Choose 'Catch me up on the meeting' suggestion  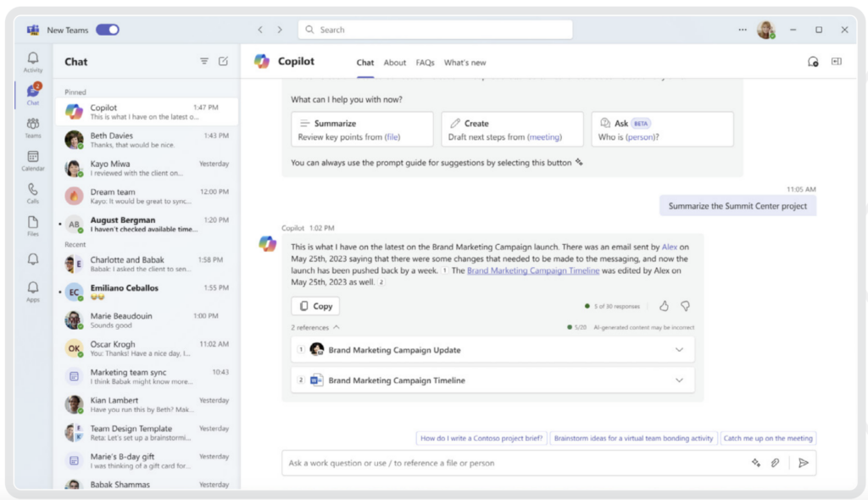pos(768,438)
